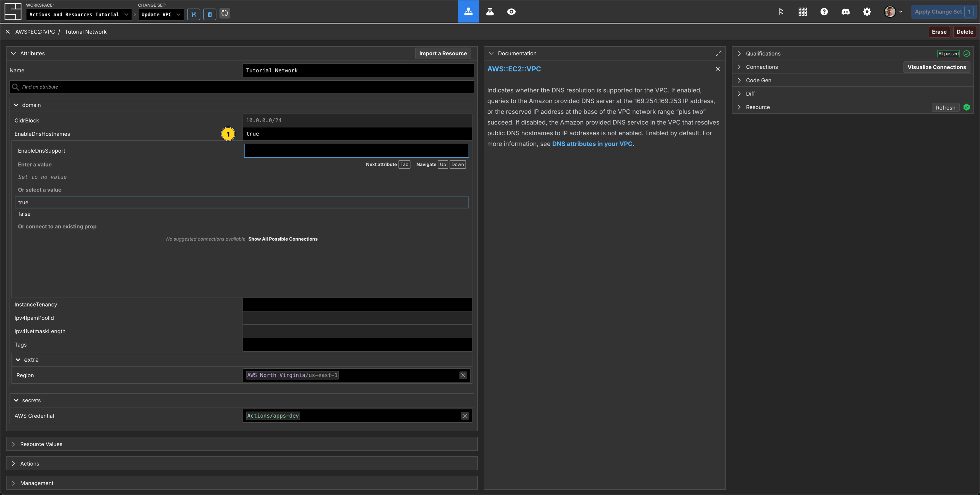Image resolution: width=980 pixels, height=495 pixels.
Task: Switch to the diagram model view icon
Action: point(468,11)
